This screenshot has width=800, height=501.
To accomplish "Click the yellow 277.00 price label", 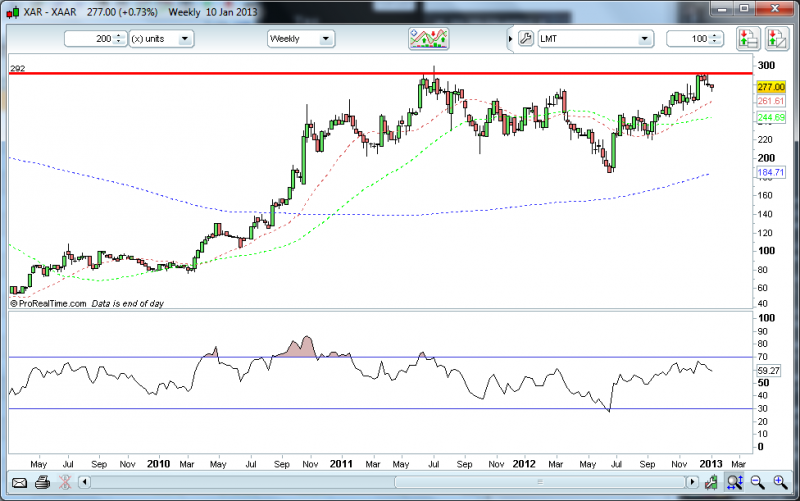I will pyautogui.click(x=771, y=87).
